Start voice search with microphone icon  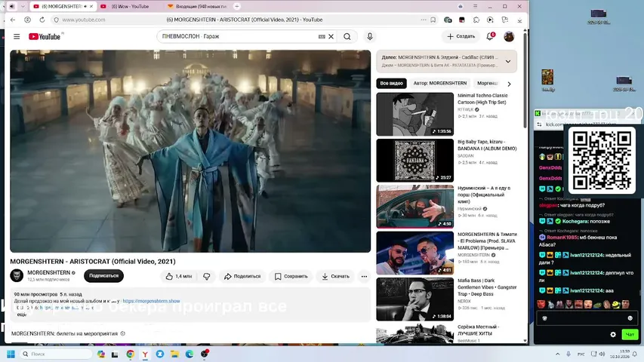370,36
